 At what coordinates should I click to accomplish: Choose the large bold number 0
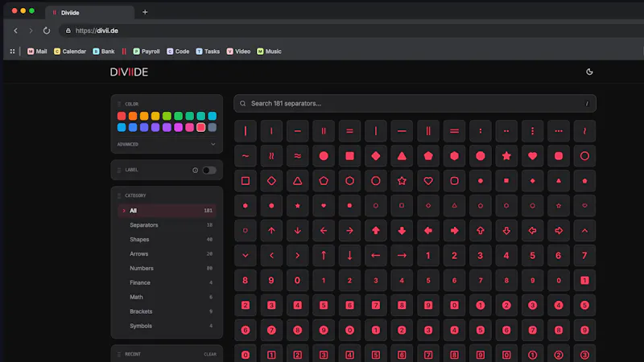[297, 280]
